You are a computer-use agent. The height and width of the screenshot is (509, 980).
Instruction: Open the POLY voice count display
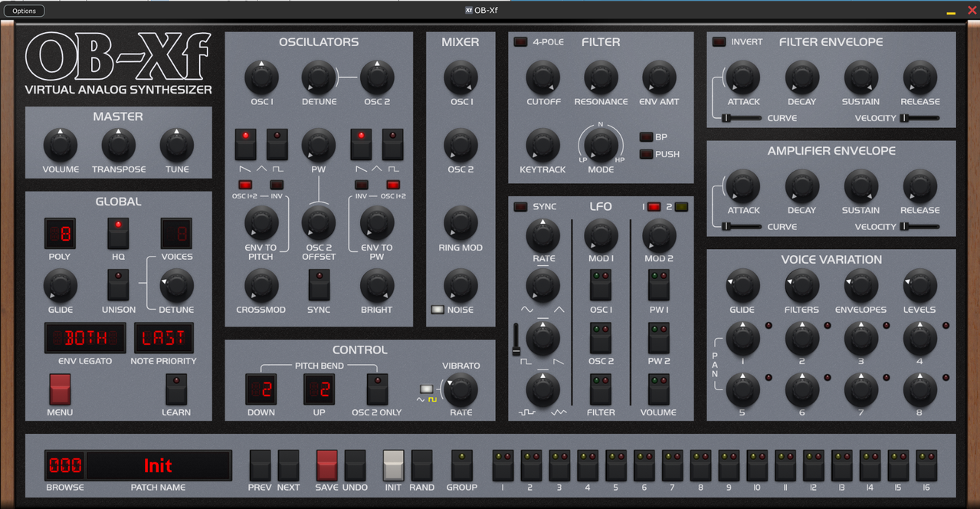(x=60, y=234)
